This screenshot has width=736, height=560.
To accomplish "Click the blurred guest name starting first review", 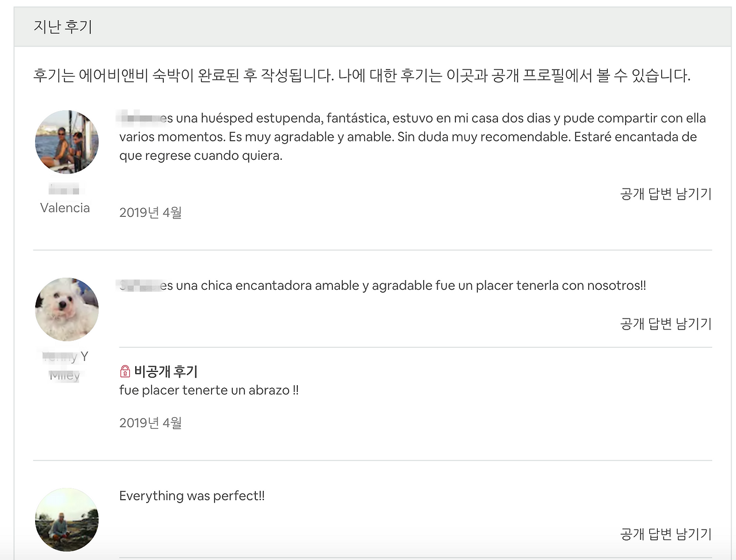I will click(x=139, y=118).
